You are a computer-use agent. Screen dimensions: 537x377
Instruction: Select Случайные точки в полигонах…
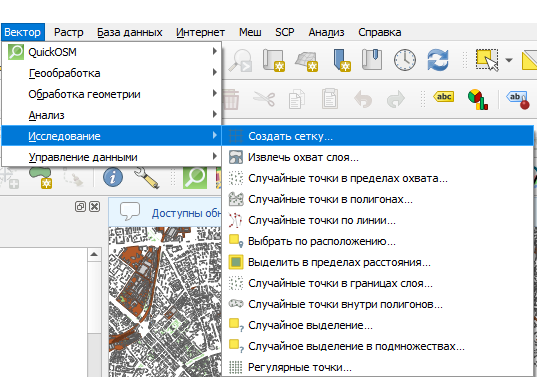coord(378,199)
